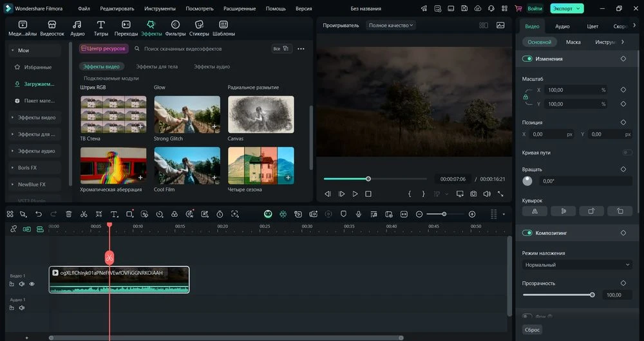644x341 pixels.
Task: Click the Сброс reset button
Action: click(x=532, y=329)
